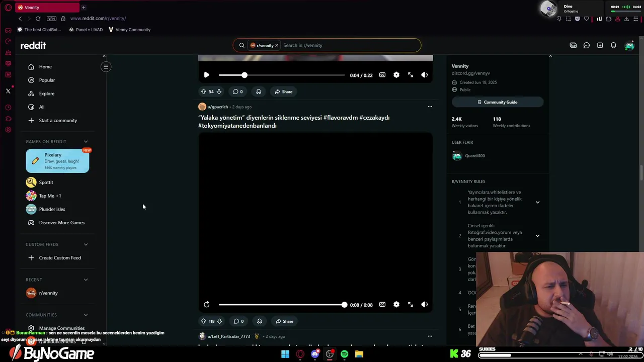Open Reddit chat icon

pos(587,45)
